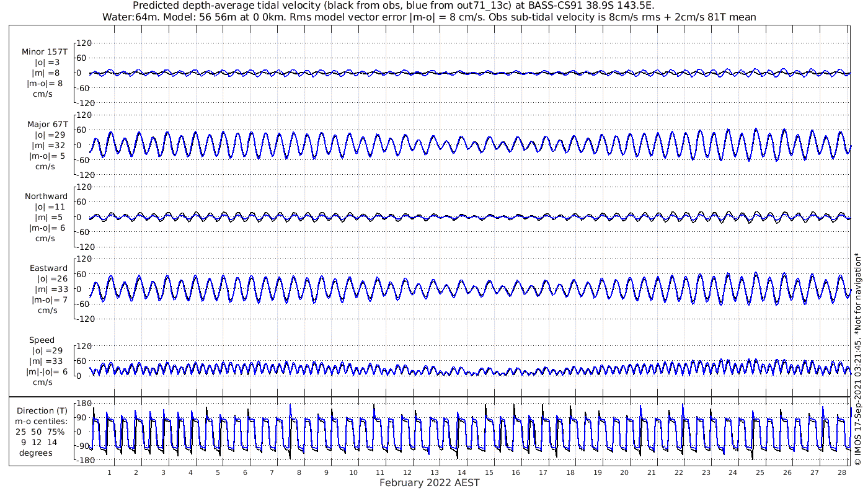The height and width of the screenshot is (496, 868).
Task: Click "|o| =3" in the Minor panel
Action: point(47,63)
